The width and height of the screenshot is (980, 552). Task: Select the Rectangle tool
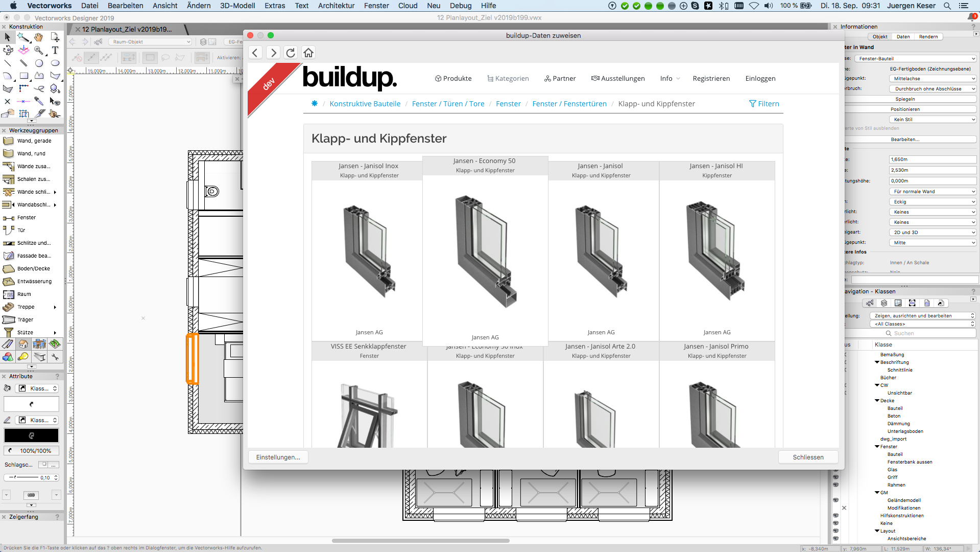coord(23,76)
